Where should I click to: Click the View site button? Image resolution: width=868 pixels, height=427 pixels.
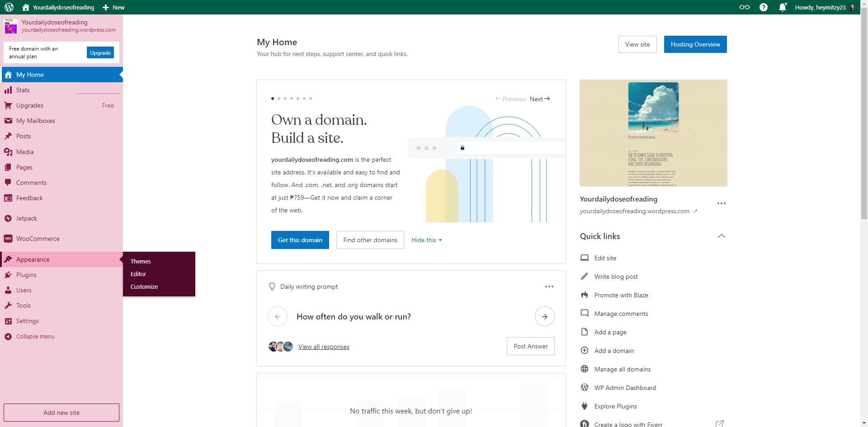tap(637, 44)
